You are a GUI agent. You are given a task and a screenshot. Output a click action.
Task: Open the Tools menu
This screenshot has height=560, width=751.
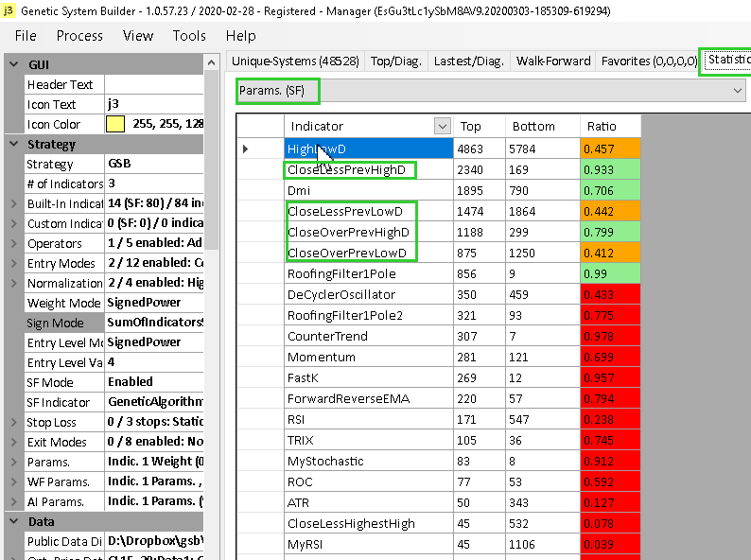[189, 36]
